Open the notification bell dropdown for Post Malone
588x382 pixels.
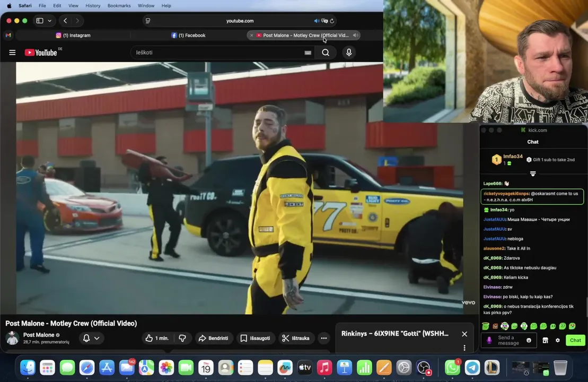[x=91, y=338]
